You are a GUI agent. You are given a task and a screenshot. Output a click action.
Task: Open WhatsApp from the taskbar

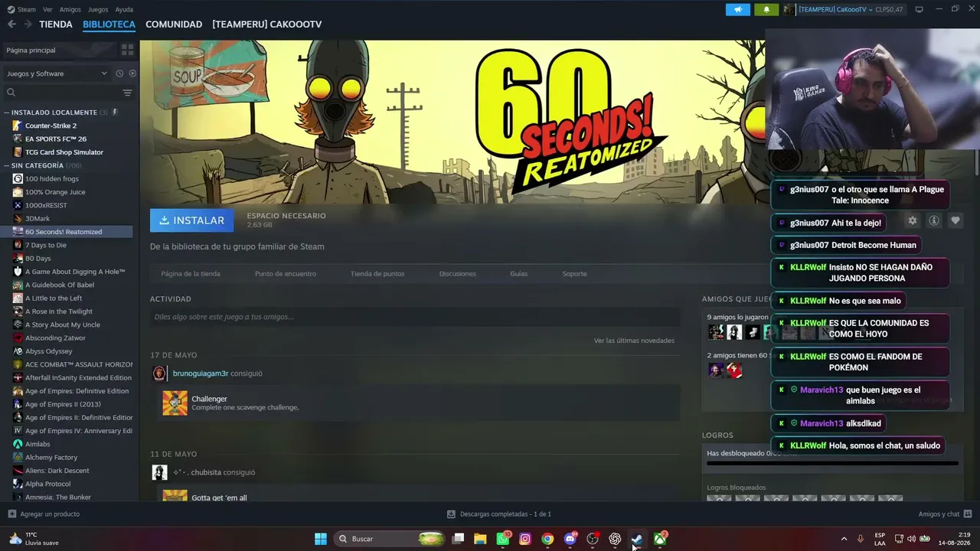[503, 539]
